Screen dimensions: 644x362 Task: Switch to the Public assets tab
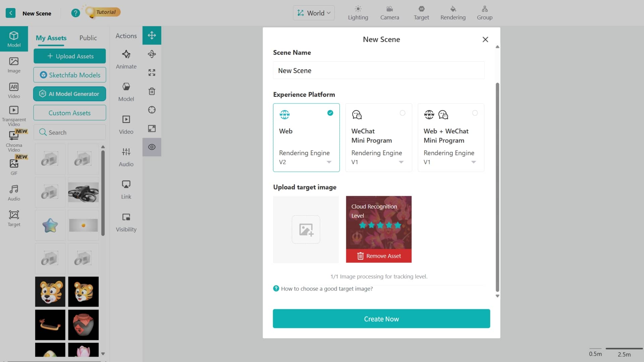[88, 38]
